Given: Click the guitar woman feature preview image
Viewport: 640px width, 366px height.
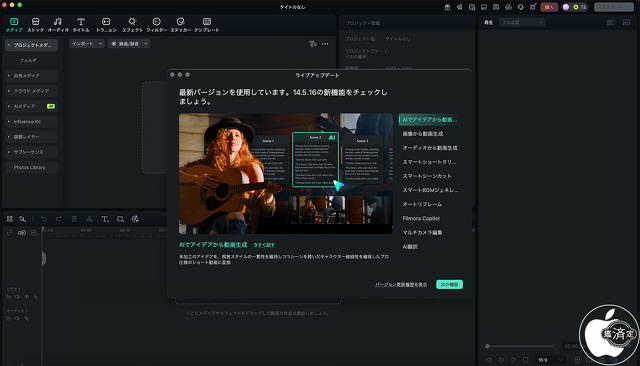Looking at the screenshot, I should click(x=286, y=173).
